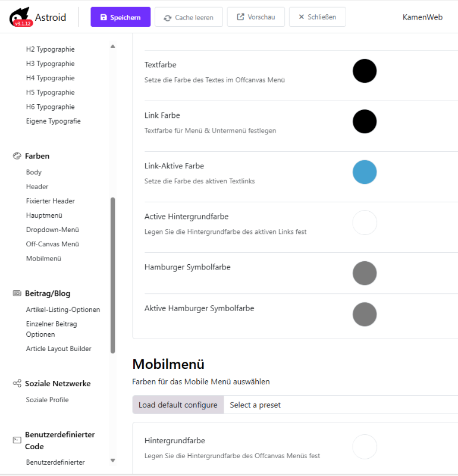458x476 pixels.
Task: Click the Active Hintergrundfarbe white swatch
Action: coord(365,223)
